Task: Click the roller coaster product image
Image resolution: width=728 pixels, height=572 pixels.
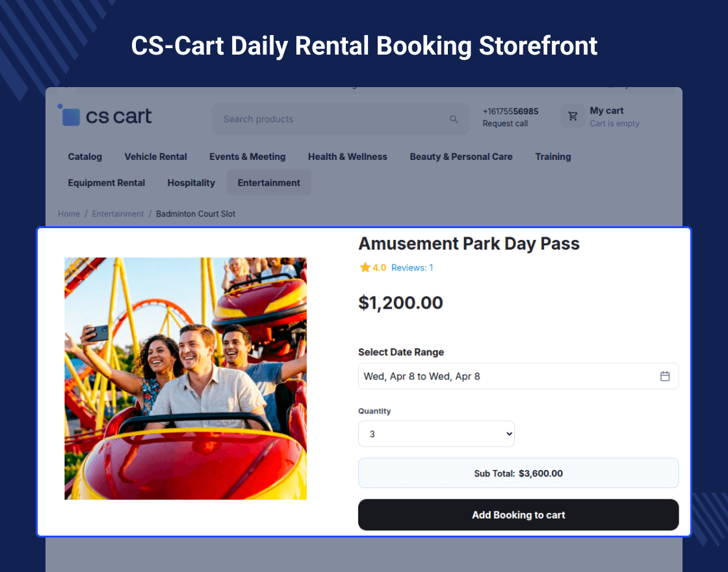Action: (185, 378)
